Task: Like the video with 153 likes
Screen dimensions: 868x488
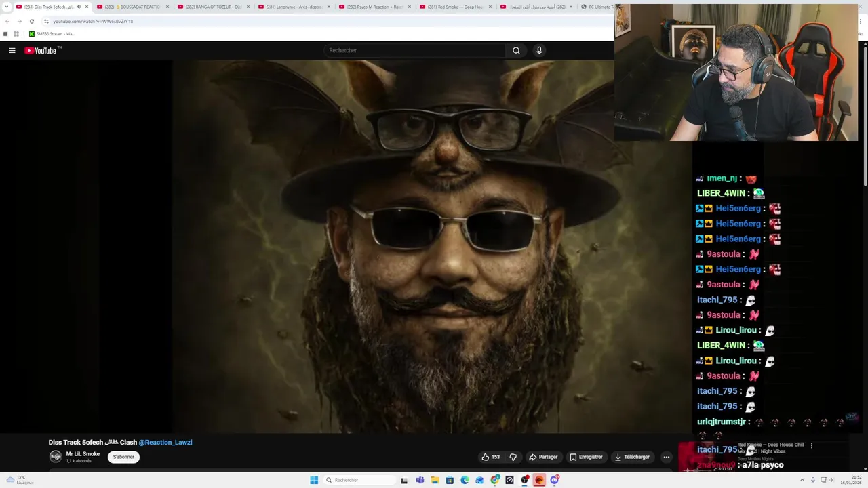Action: coord(491,457)
